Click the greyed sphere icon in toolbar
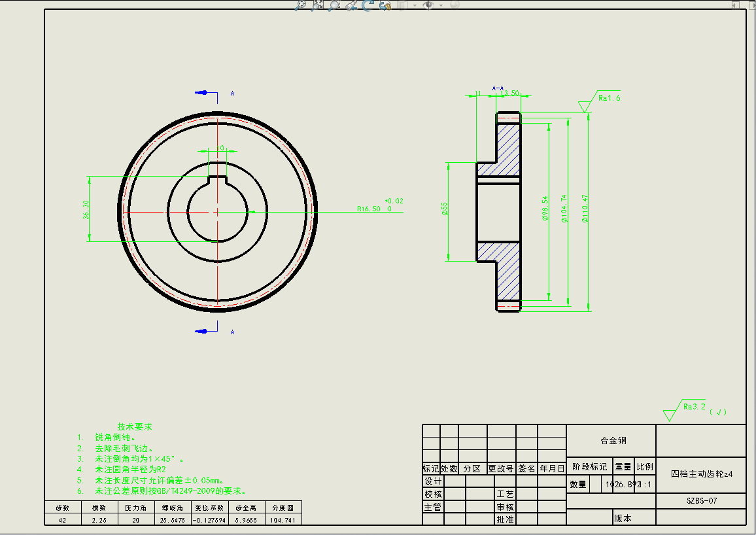 click(454, 5)
